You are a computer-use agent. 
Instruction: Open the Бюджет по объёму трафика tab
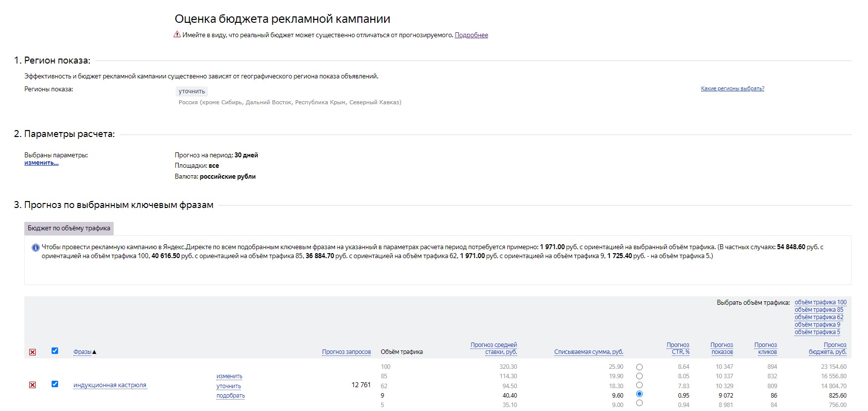[x=69, y=228]
